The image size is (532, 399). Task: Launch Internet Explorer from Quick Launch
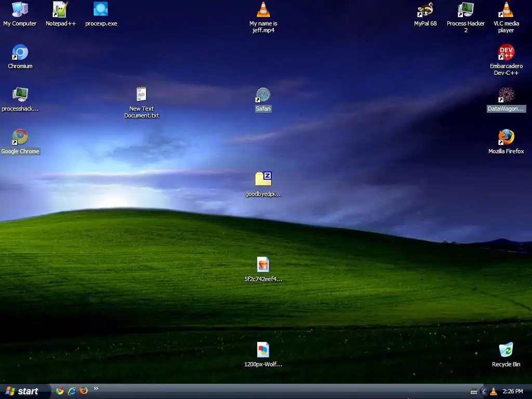(72, 391)
